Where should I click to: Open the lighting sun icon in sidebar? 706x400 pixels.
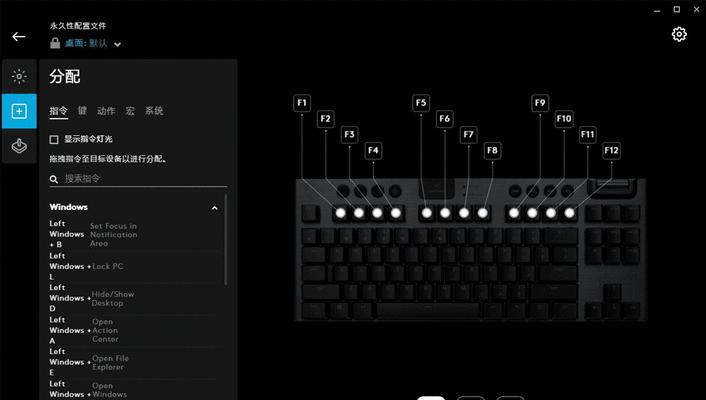[19, 77]
